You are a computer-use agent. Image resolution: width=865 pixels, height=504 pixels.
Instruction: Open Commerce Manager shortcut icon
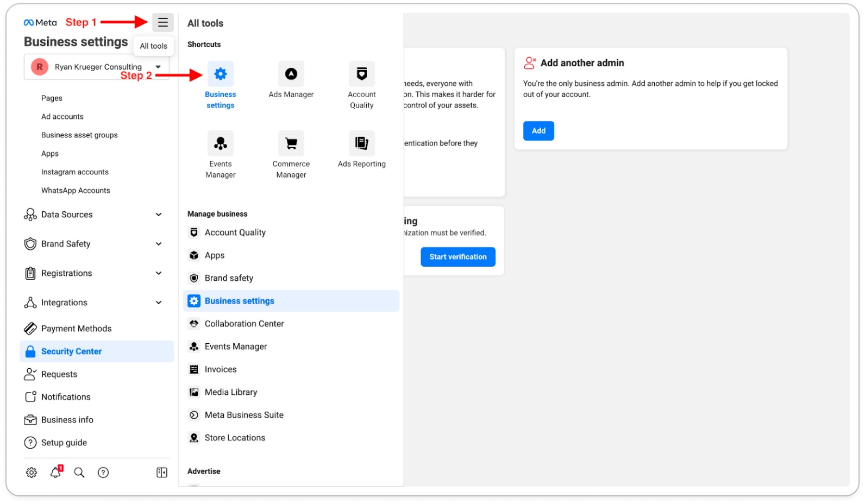(291, 143)
